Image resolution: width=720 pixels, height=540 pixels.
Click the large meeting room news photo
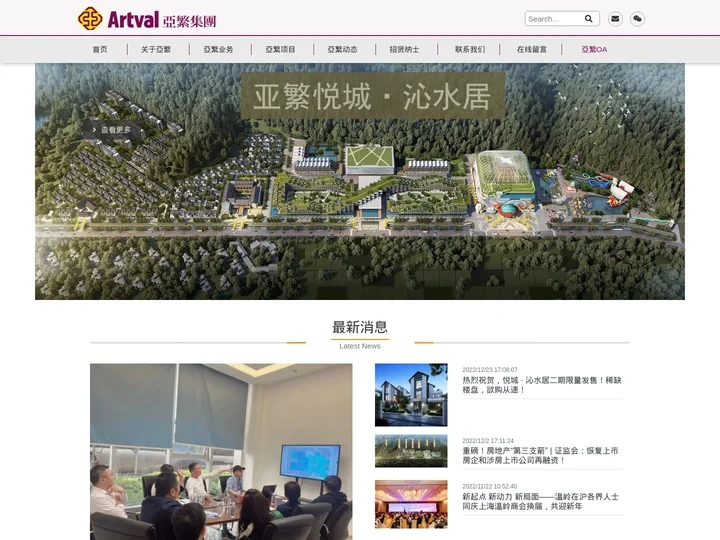click(221, 451)
